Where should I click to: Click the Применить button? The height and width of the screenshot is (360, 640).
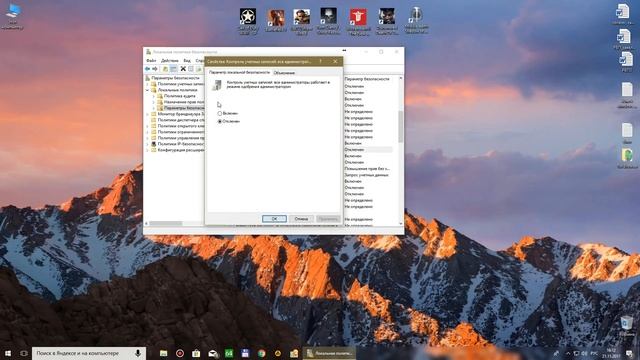point(328,219)
